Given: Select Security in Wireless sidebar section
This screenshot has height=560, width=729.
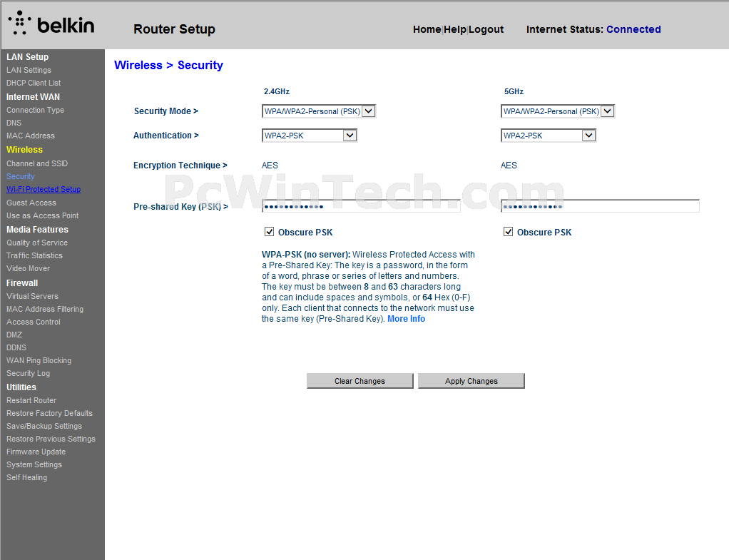Looking at the screenshot, I should (x=21, y=176).
